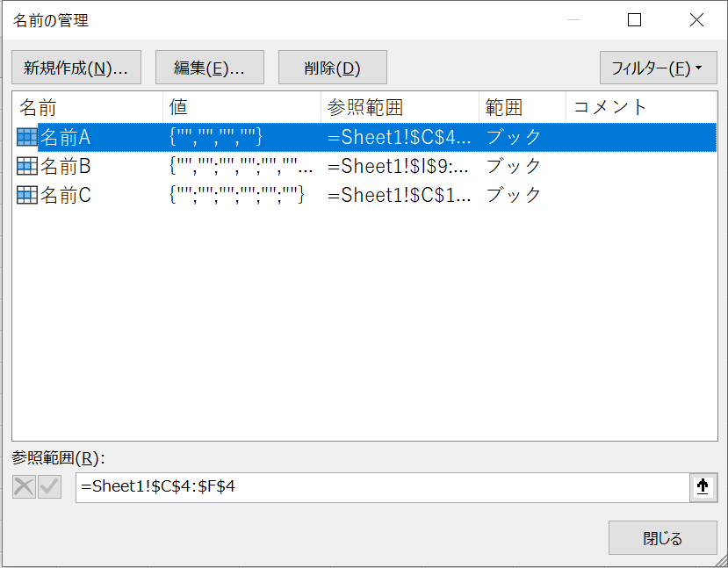Click the 閉じる button
The image size is (728, 568).
click(x=662, y=538)
